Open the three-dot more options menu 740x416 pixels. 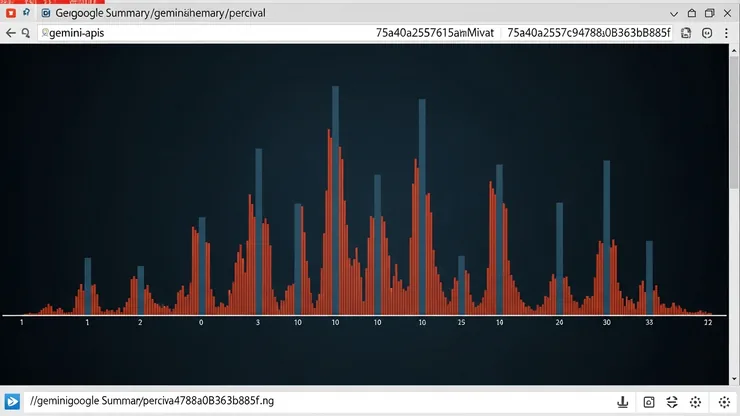(727, 33)
